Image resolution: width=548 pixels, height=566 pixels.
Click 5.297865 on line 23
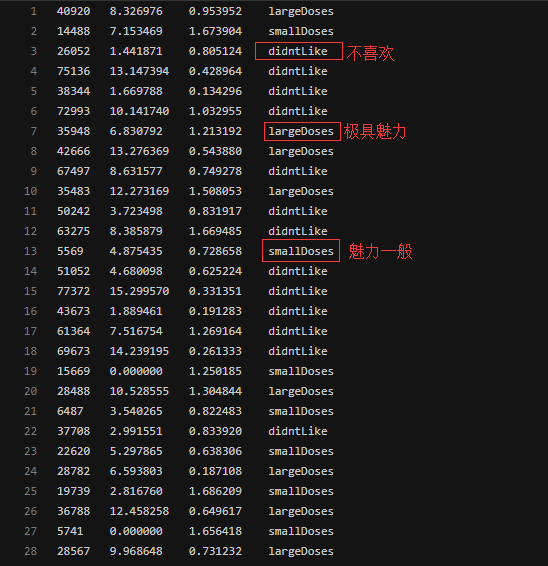click(x=136, y=451)
